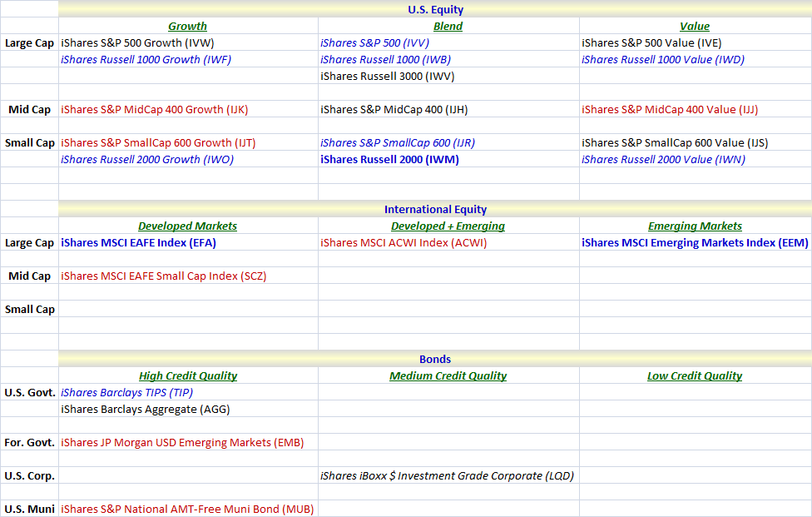
Task: Click the Emerging Markets heading
Action: pos(695,226)
